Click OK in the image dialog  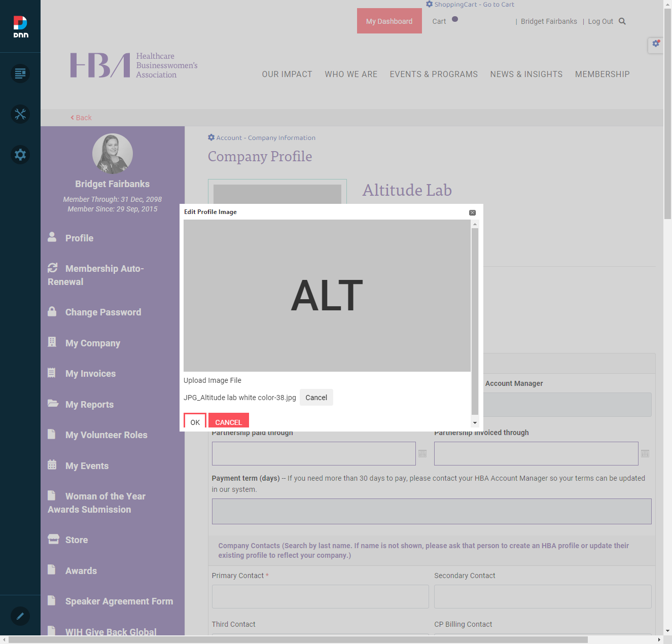point(195,421)
